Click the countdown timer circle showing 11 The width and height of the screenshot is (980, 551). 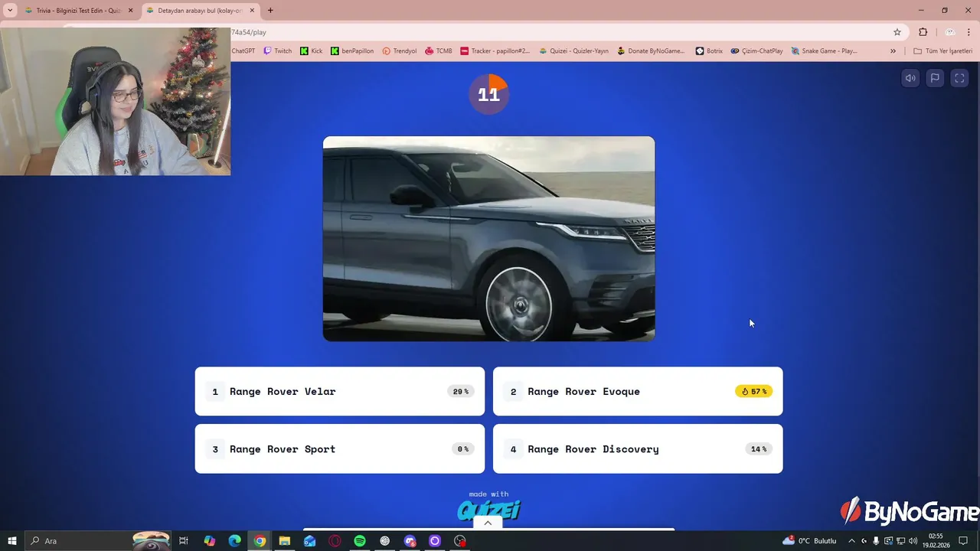(488, 94)
